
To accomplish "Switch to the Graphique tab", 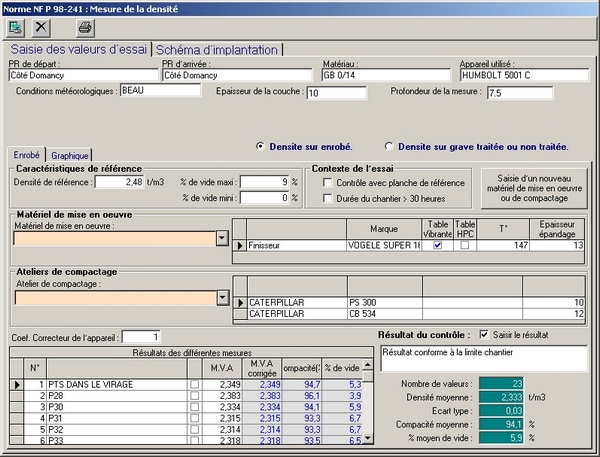I will coord(70,155).
